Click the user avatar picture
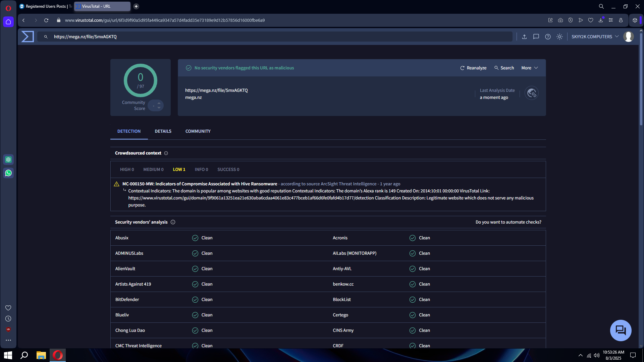 [x=629, y=37]
